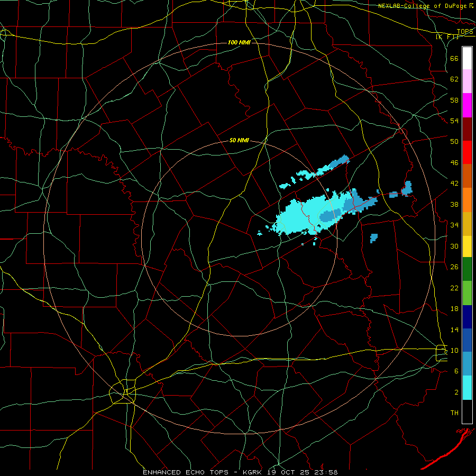Image resolution: width=476 pixels, height=476 pixels.
Task: Click the orange 42 kft legend swatch
Action: (x=467, y=199)
